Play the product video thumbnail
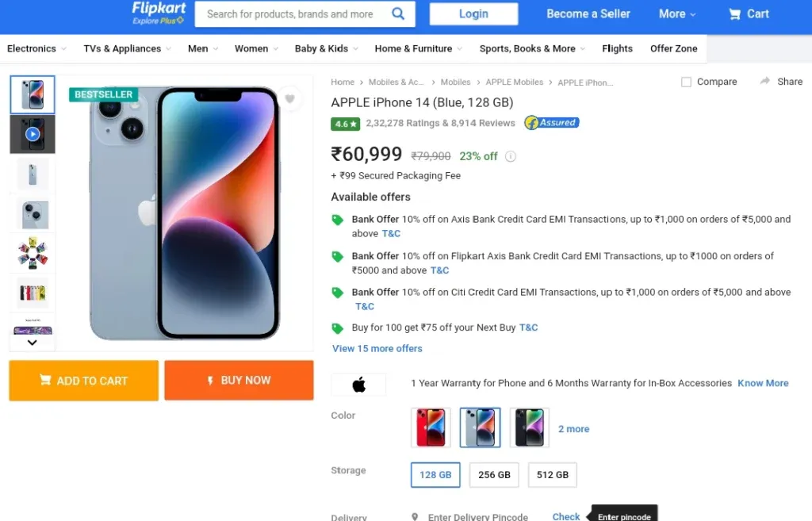The width and height of the screenshot is (812, 521). [32, 135]
